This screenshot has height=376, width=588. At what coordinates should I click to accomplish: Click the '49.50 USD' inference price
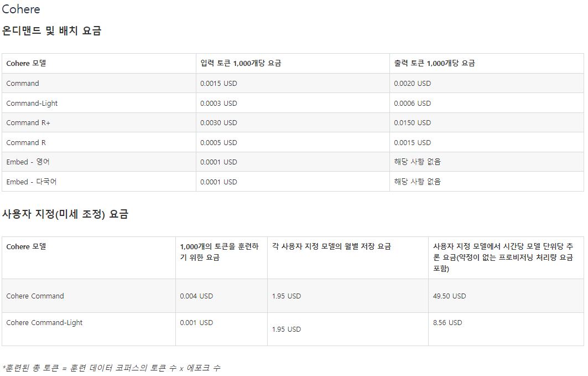(449, 296)
